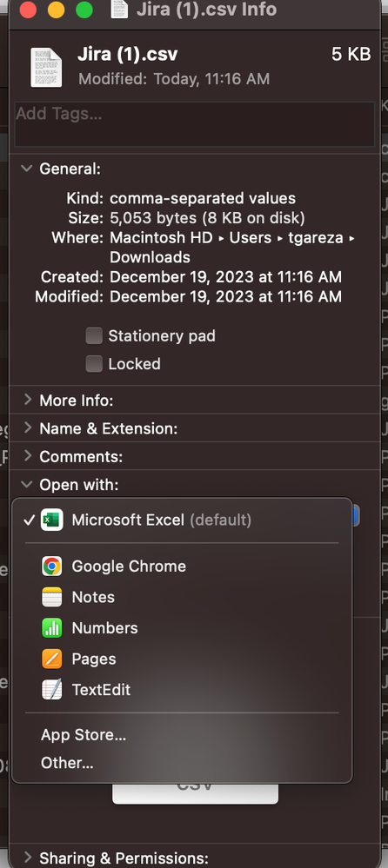Select the Numbers app icon

pyautogui.click(x=52, y=627)
